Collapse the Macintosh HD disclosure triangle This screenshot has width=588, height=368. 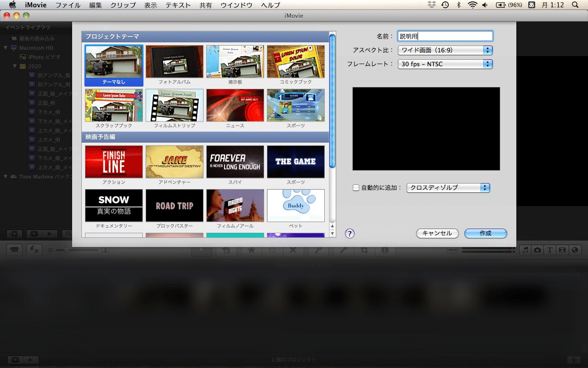(x=6, y=48)
